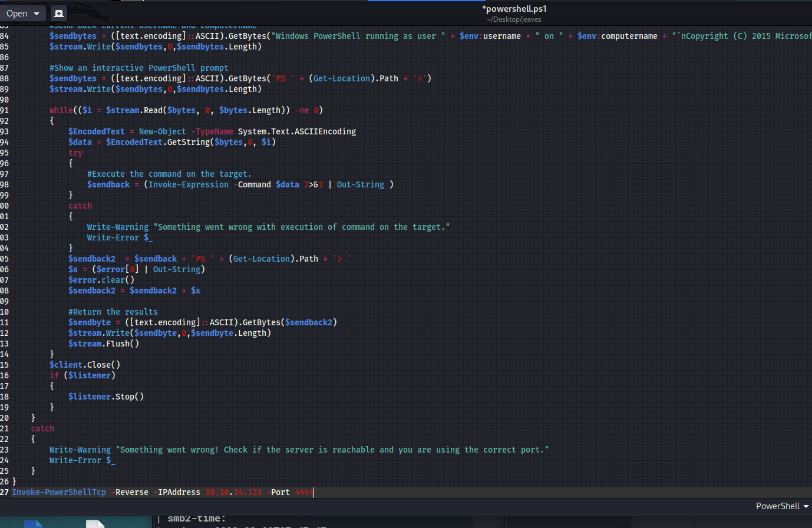Screen dimensions: 812x528
Task: Click Invoke-Expression in the $sendback line
Action: pos(189,184)
